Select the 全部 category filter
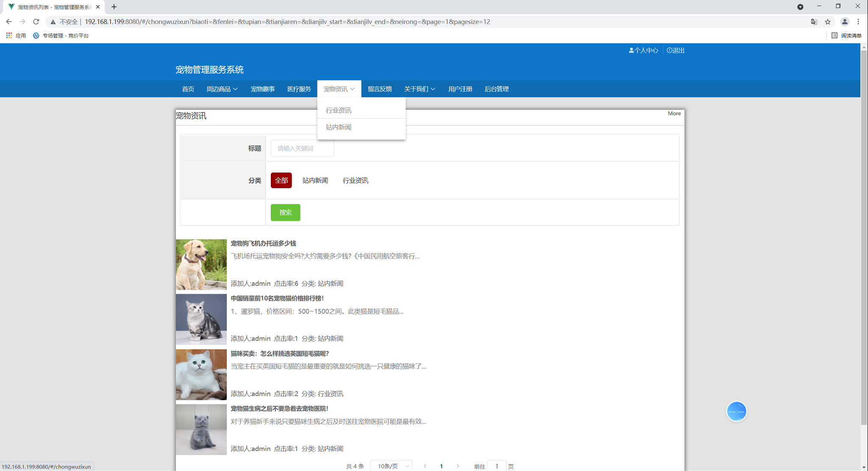The height and width of the screenshot is (471, 868). tap(281, 181)
